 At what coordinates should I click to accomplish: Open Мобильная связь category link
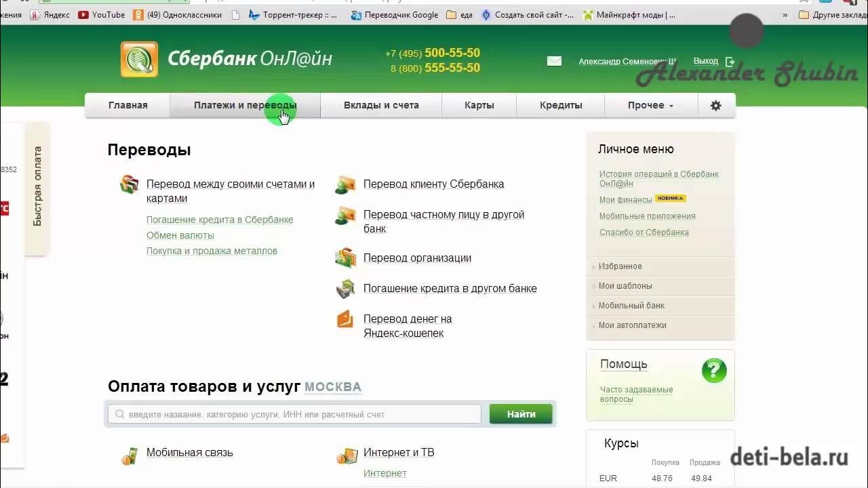190,453
